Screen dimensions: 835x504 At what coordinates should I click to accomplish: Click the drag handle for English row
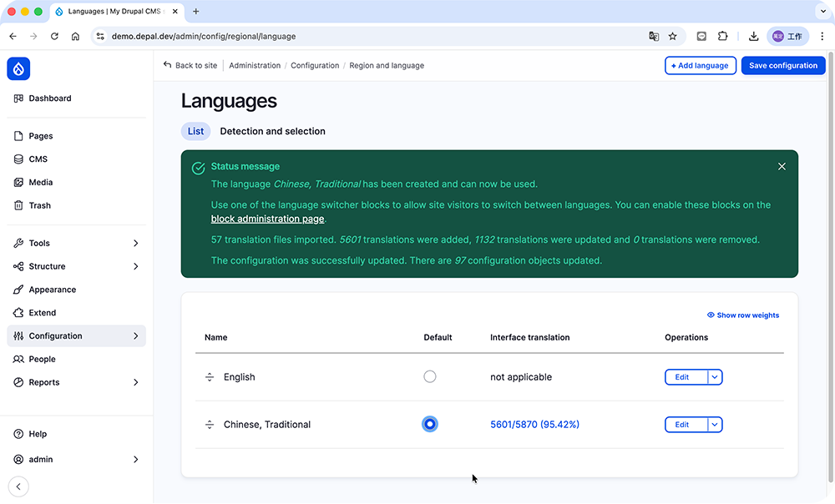pyautogui.click(x=210, y=377)
